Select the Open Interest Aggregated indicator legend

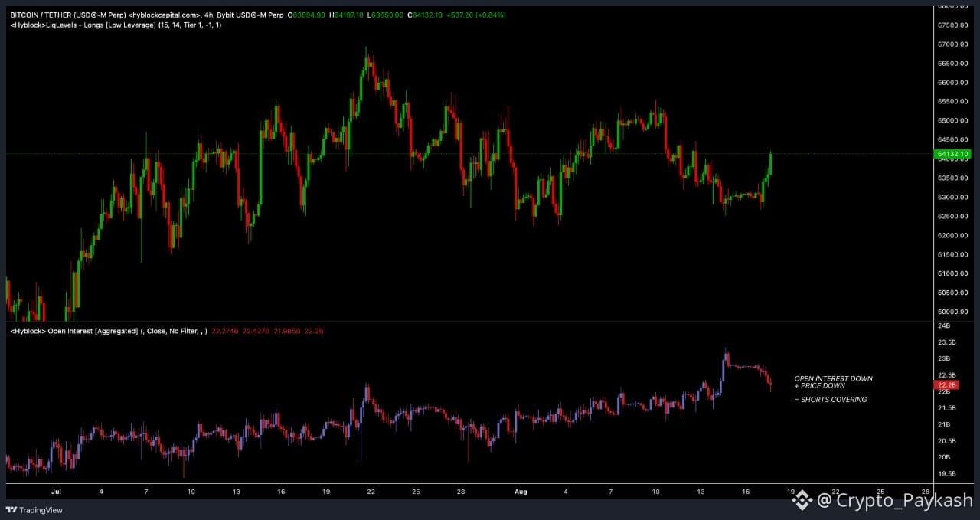109,331
